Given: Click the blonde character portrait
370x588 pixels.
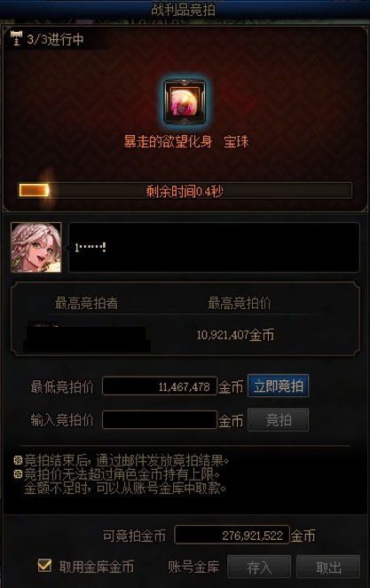Looking at the screenshot, I should (36, 247).
